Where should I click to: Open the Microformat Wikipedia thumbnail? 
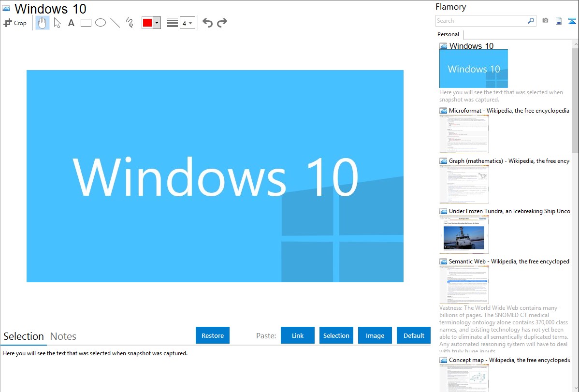point(464,134)
